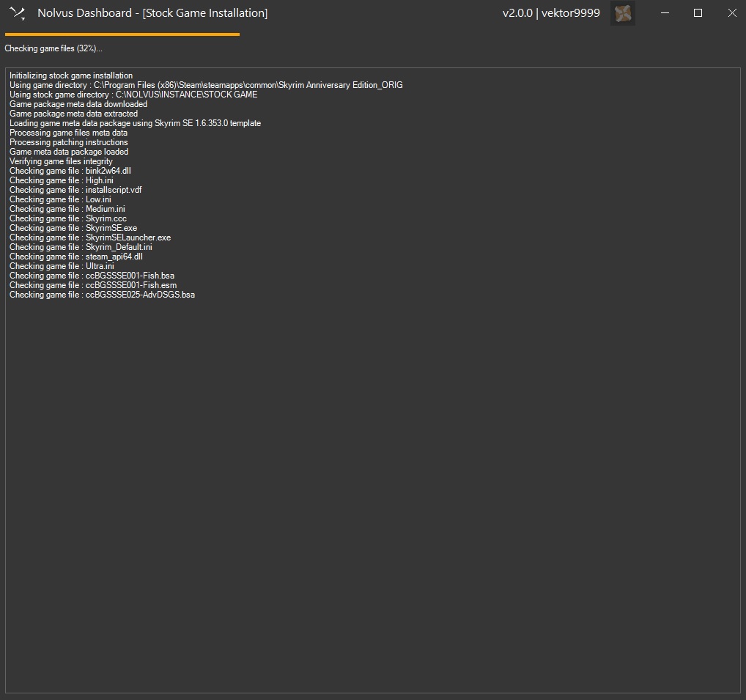Image resolution: width=746 pixels, height=700 pixels.
Task: Click the 'v2.0.0 | vektor9999' label
Action: (551, 13)
